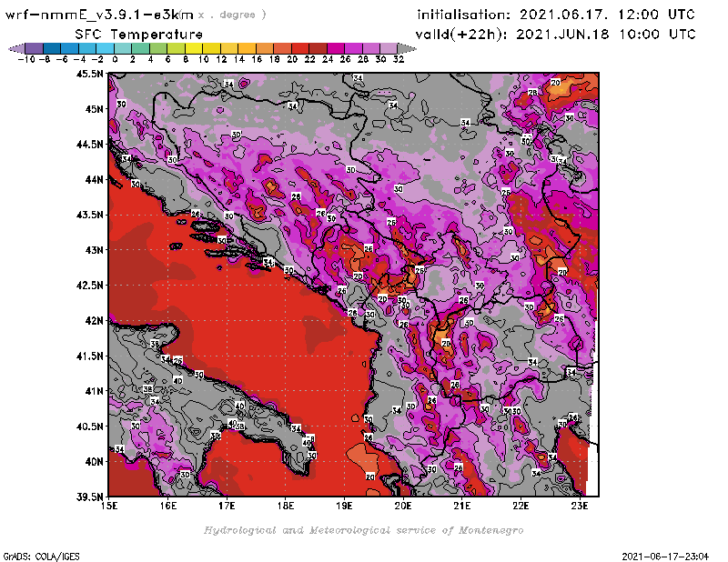Click the '15E' longitude label
This screenshot has height=562, width=728.
pyautogui.click(x=109, y=506)
